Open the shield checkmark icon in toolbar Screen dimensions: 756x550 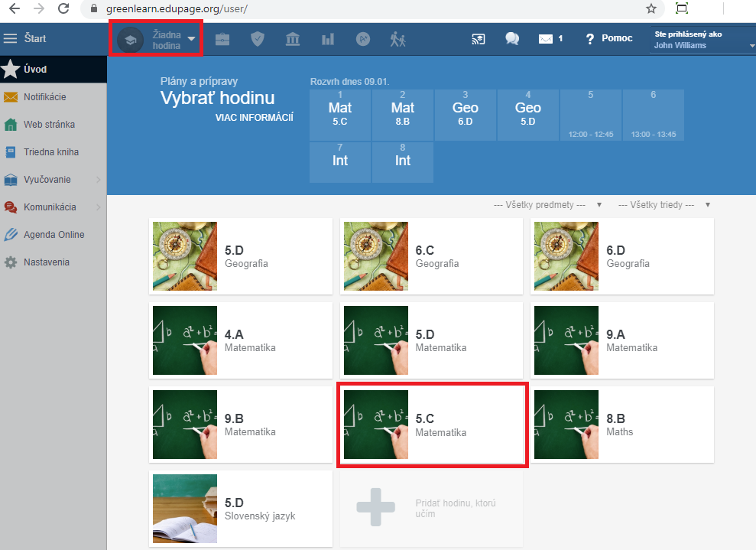pyautogui.click(x=258, y=39)
